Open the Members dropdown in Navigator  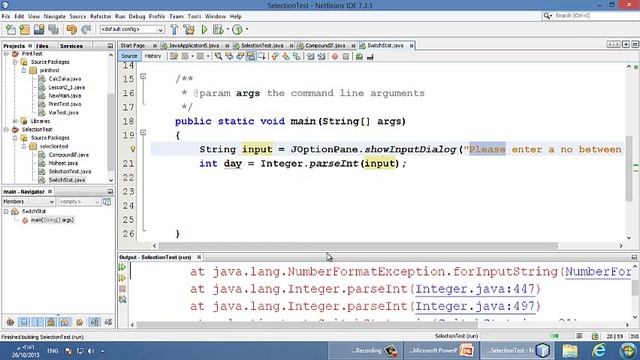click(28, 202)
